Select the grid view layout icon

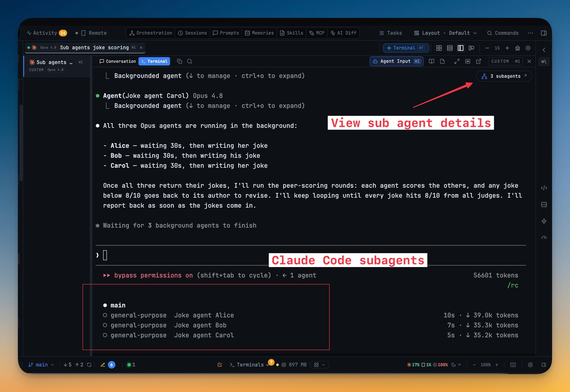pos(439,48)
